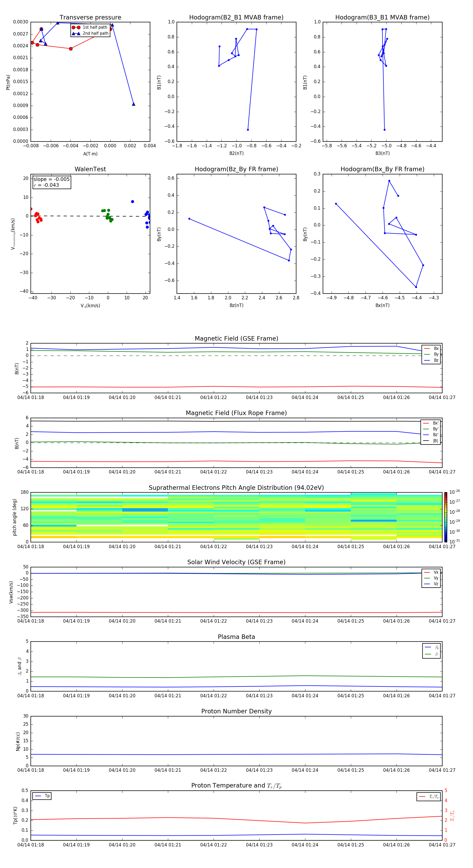Screen dimensions: 473x868
Task: Select 'Bz' in GSE magnetic field legend
Action: coord(431,360)
